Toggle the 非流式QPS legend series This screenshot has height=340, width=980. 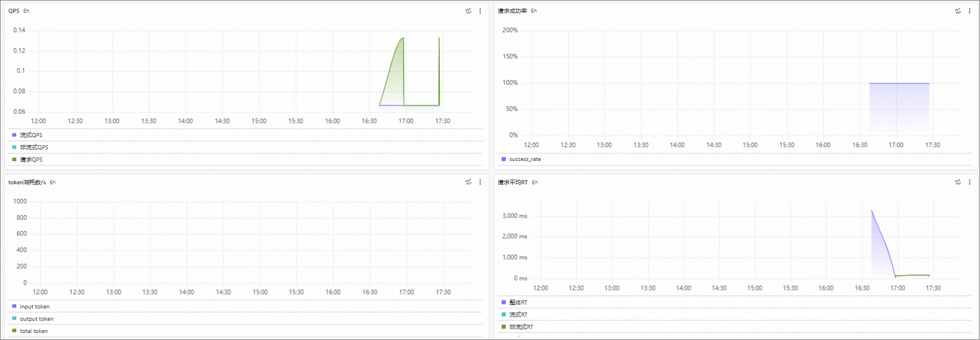(x=30, y=147)
